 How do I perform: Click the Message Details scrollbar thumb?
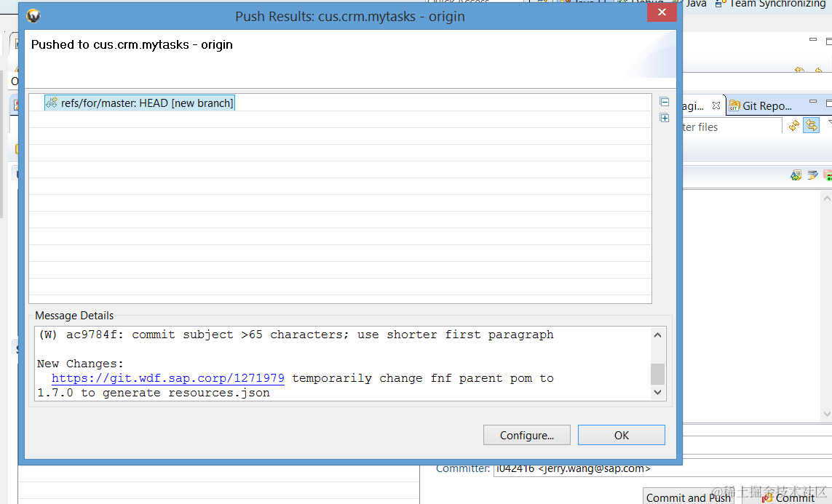click(x=657, y=374)
